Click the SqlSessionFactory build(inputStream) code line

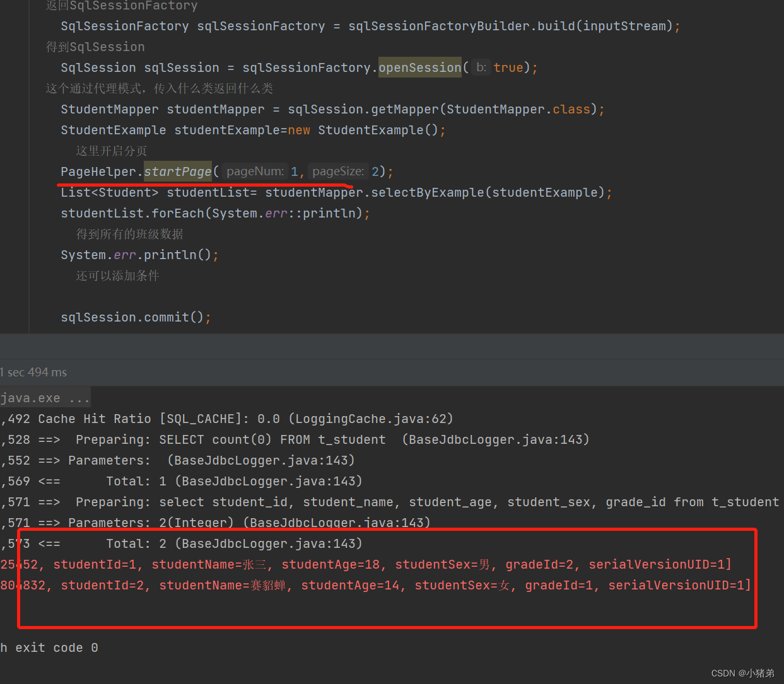tap(370, 26)
